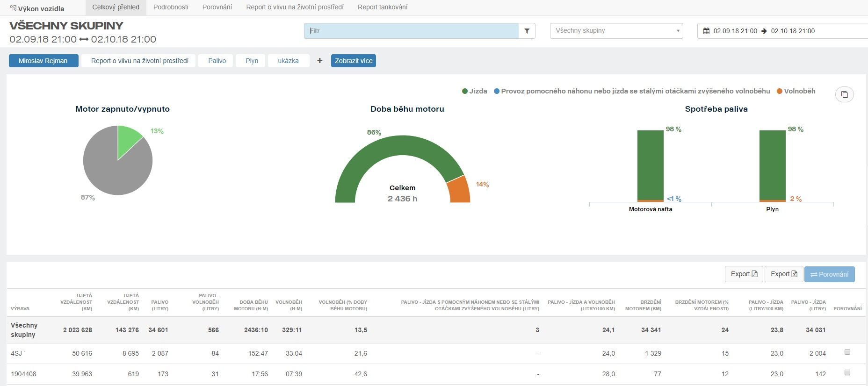
Task: Sort by Palivo - volnoběh (litry) column header
Action: (x=206, y=302)
